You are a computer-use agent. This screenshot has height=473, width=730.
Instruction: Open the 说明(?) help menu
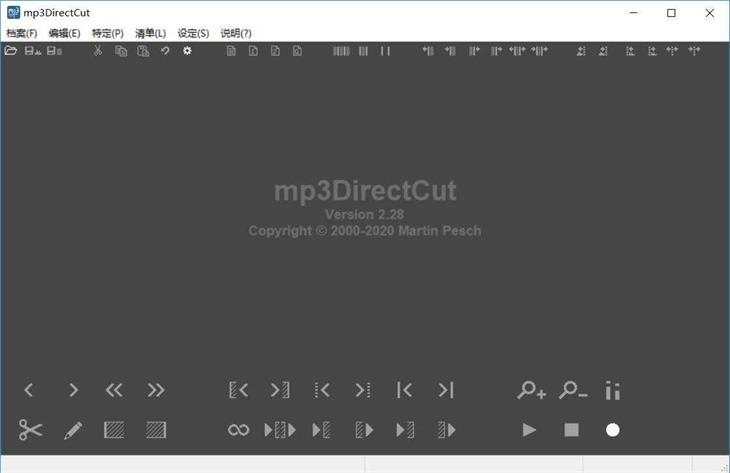coord(236,33)
